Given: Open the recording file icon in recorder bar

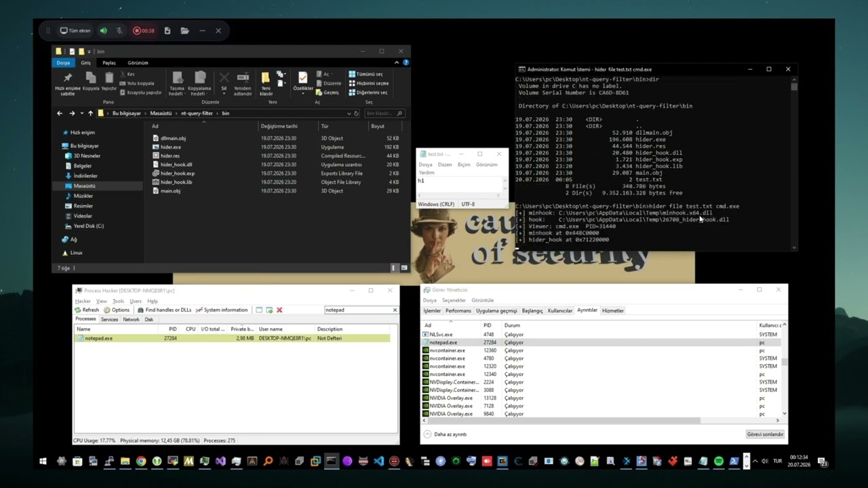Looking at the screenshot, I should pyautogui.click(x=167, y=30).
